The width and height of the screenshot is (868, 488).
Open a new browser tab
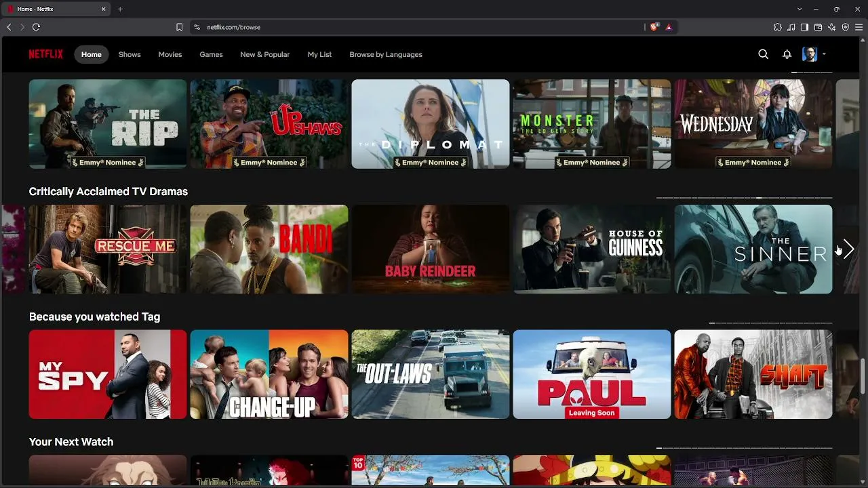click(x=120, y=9)
